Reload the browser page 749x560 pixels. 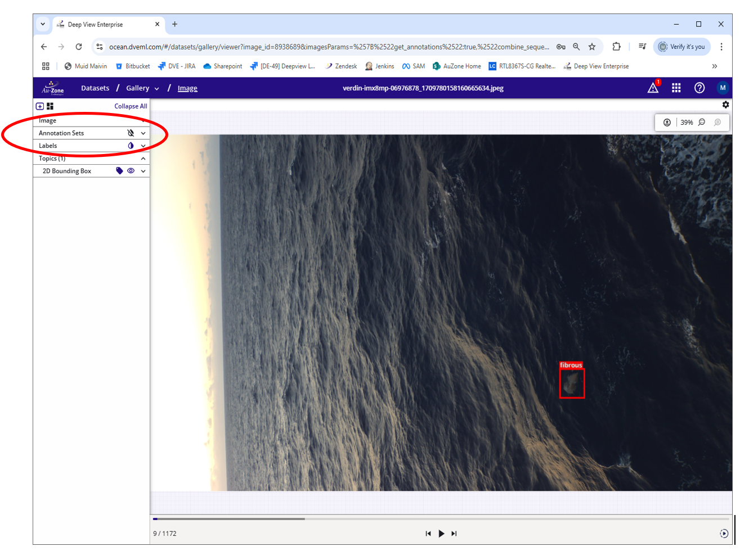(x=79, y=47)
